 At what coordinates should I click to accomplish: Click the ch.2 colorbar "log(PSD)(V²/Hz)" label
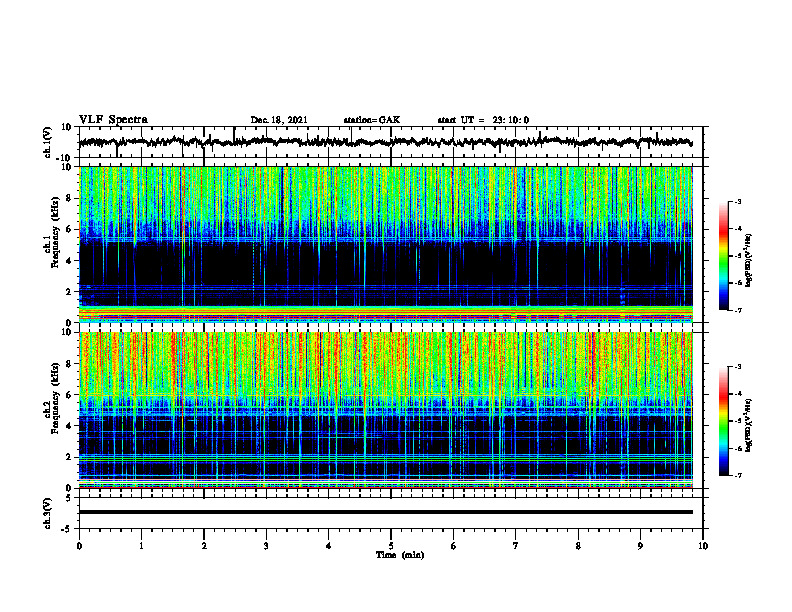click(x=748, y=426)
